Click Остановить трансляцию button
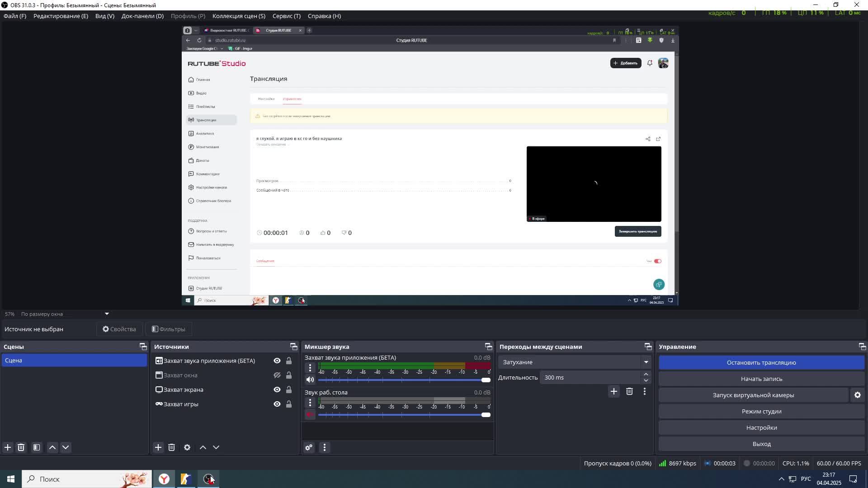 pyautogui.click(x=761, y=362)
